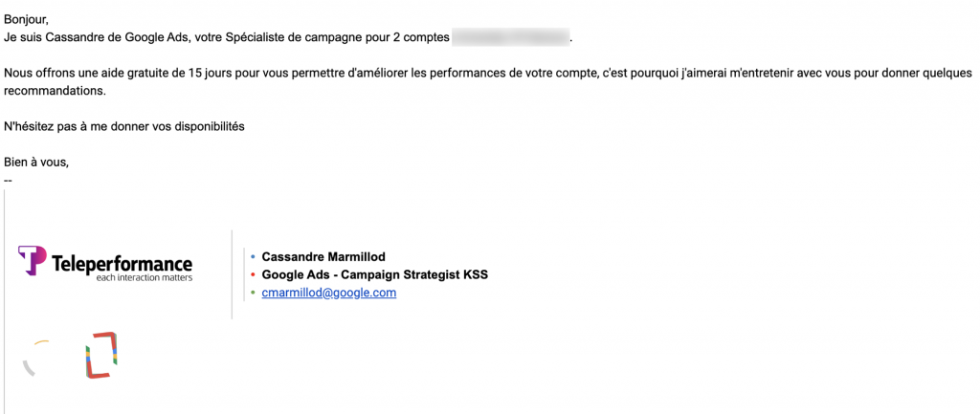This screenshot has width=980, height=414.
Task: Open the cmarmillod@google.com email link
Action: click(x=328, y=294)
